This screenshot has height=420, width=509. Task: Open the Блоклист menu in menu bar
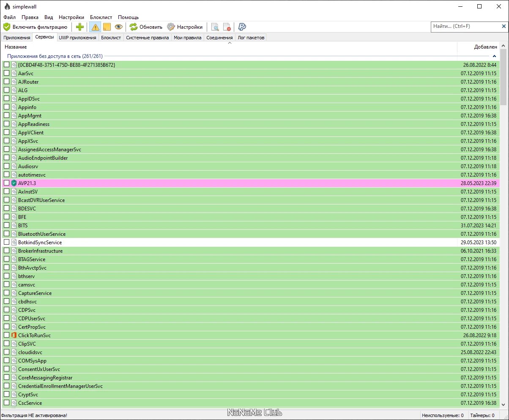[x=101, y=17]
